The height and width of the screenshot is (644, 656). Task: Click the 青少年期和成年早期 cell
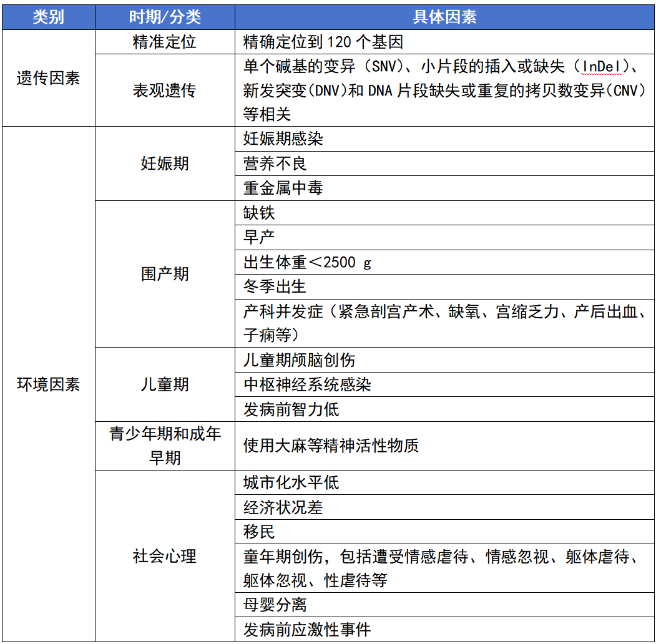tap(165, 446)
